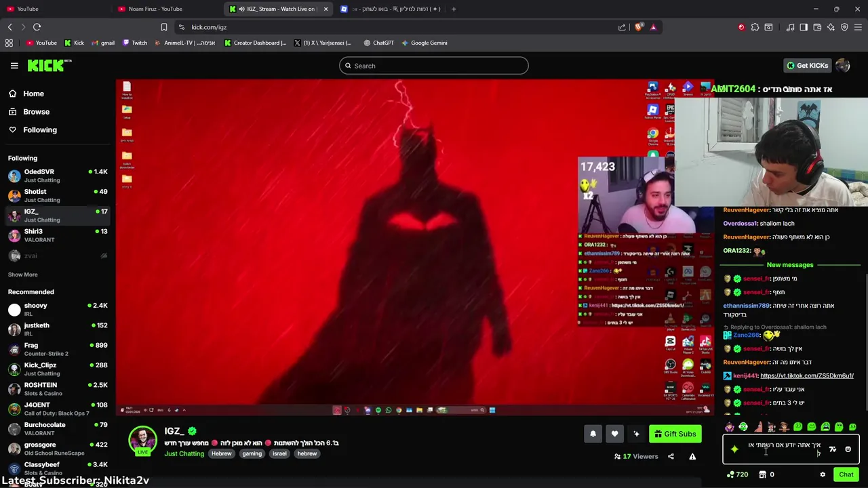
Task: Share the stream via share icon
Action: point(671,456)
